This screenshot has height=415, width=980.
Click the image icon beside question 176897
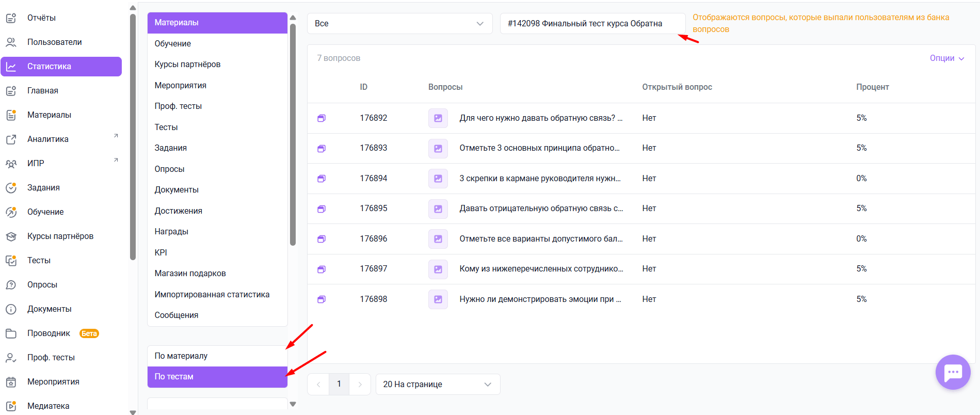tap(438, 269)
